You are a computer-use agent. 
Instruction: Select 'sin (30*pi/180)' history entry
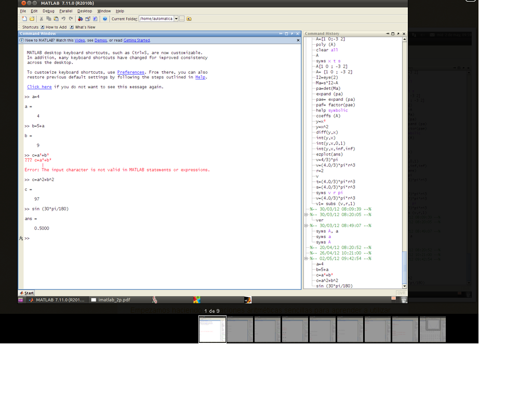point(334,286)
